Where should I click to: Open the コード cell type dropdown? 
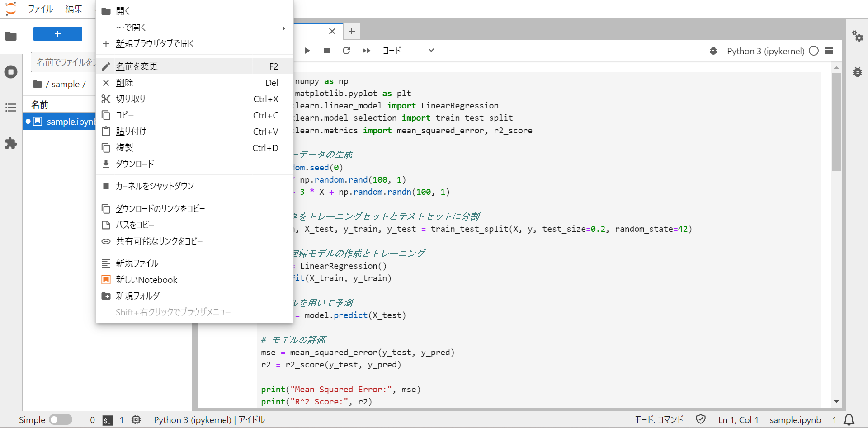tap(409, 51)
